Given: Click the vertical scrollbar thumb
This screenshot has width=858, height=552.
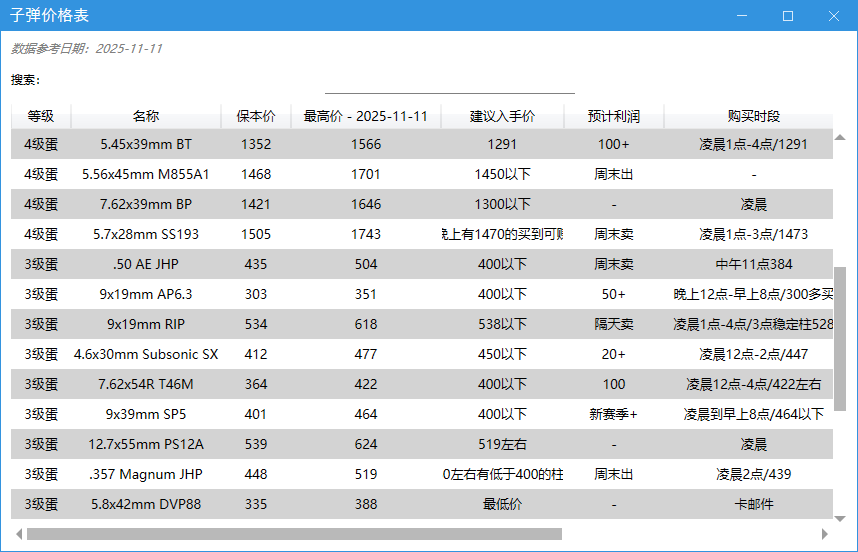Looking at the screenshot, I should pyautogui.click(x=840, y=338).
